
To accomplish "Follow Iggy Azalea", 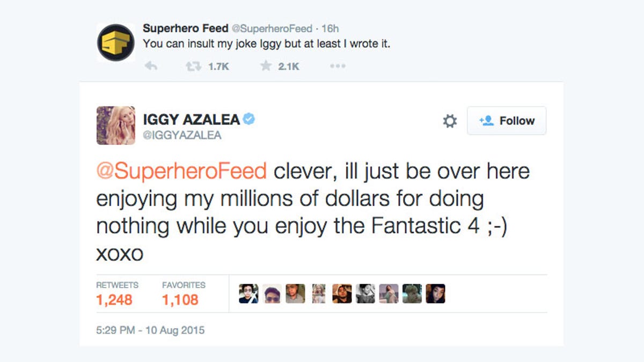I will coord(507,121).
